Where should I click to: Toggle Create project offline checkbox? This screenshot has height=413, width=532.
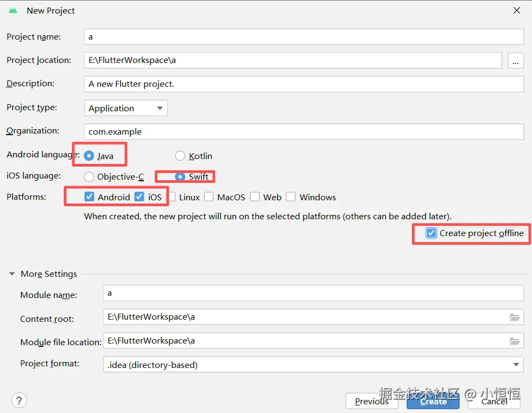(431, 233)
